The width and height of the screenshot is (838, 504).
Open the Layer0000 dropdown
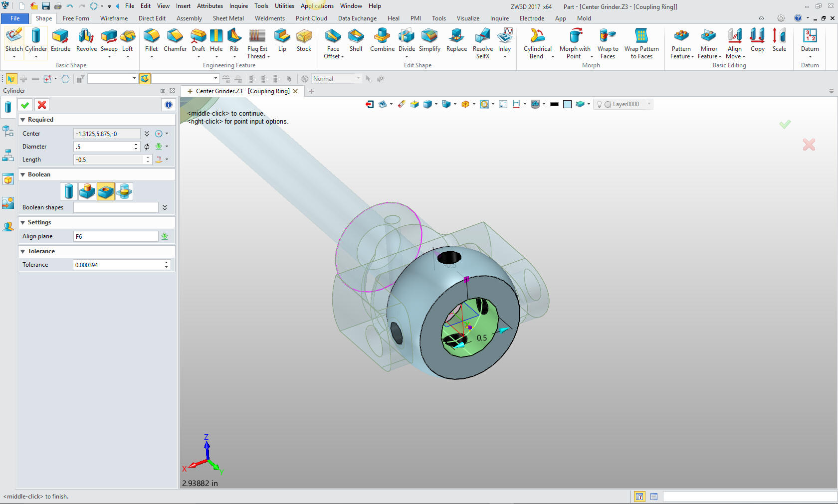click(649, 104)
